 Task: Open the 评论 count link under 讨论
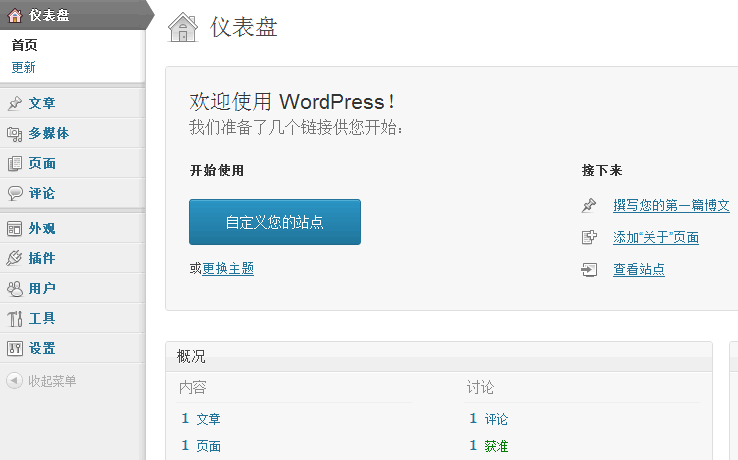(x=496, y=419)
